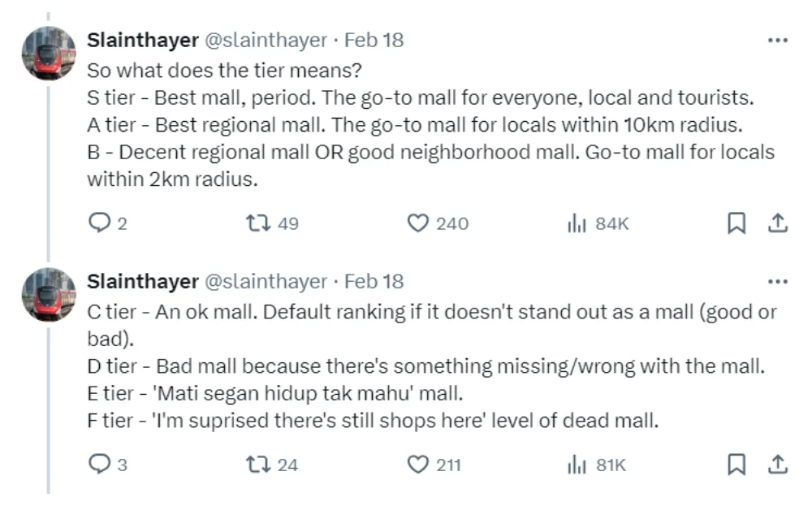
Task: Share the first tier explanation tweet
Action: point(777,223)
